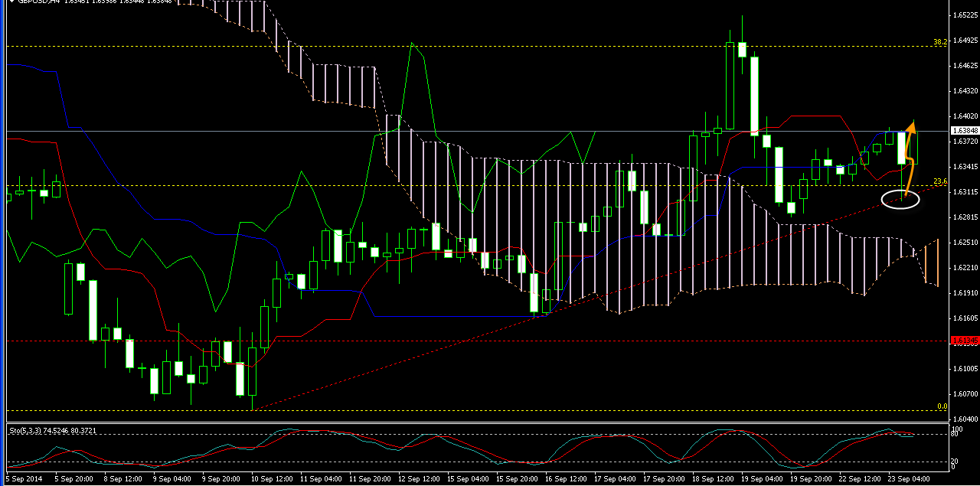The width and height of the screenshot is (980, 486).
Task: Click the 5 Sep 2014 date label
Action: [22, 478]
